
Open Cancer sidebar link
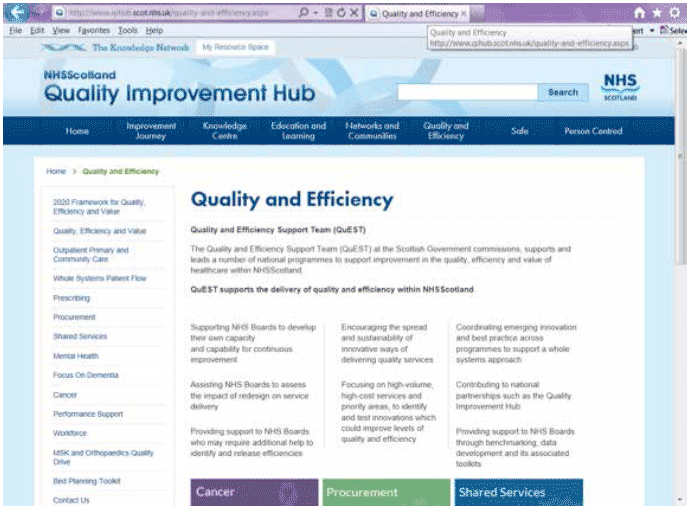(x=65, y=395)
